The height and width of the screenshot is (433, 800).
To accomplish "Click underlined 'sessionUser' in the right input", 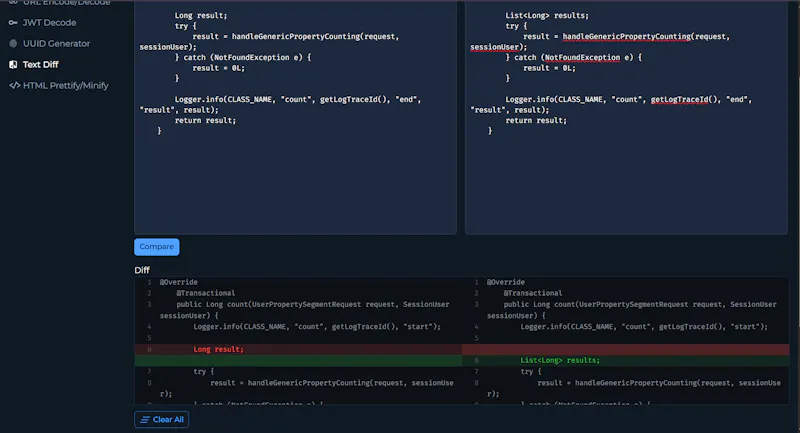I will [494, 47].
